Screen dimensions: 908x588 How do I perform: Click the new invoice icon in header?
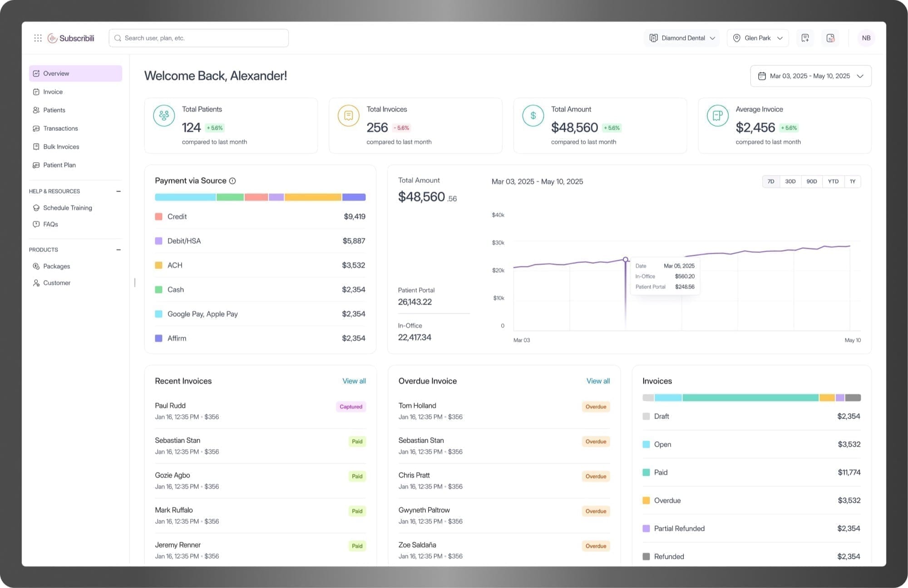coord(805,38)
